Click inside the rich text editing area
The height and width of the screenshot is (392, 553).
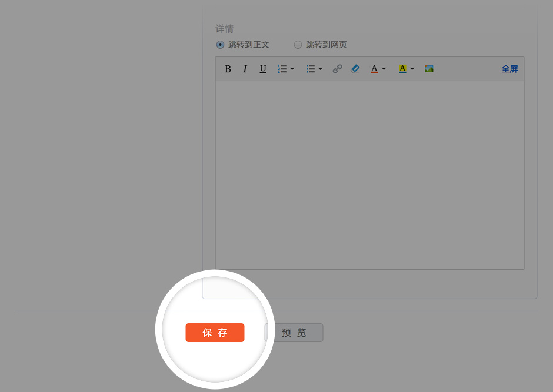point(369,175)
